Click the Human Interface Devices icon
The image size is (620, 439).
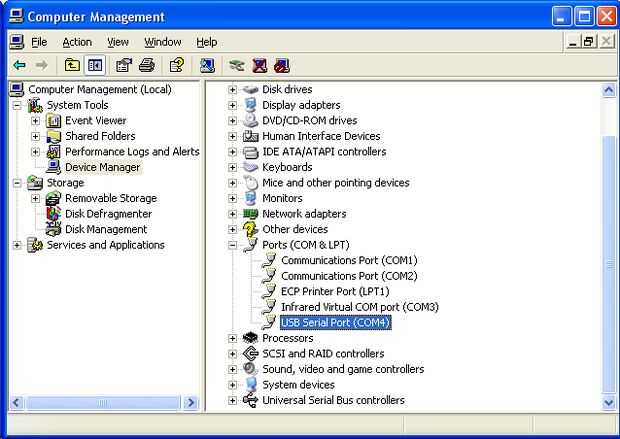(x=250, y=136)
